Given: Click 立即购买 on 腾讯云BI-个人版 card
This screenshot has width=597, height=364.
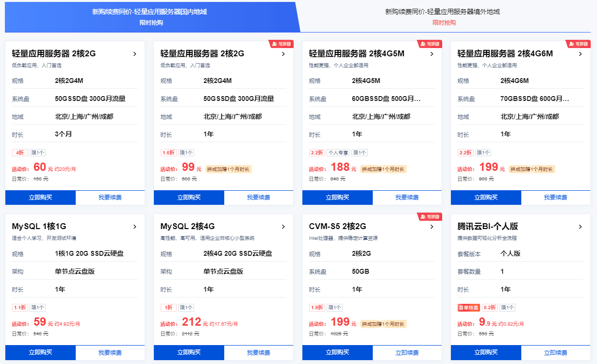Looking at the screenshot, I should click(486, 352).
